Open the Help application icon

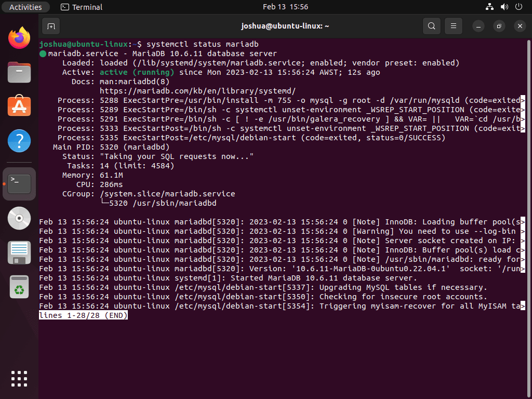[19, 141]
